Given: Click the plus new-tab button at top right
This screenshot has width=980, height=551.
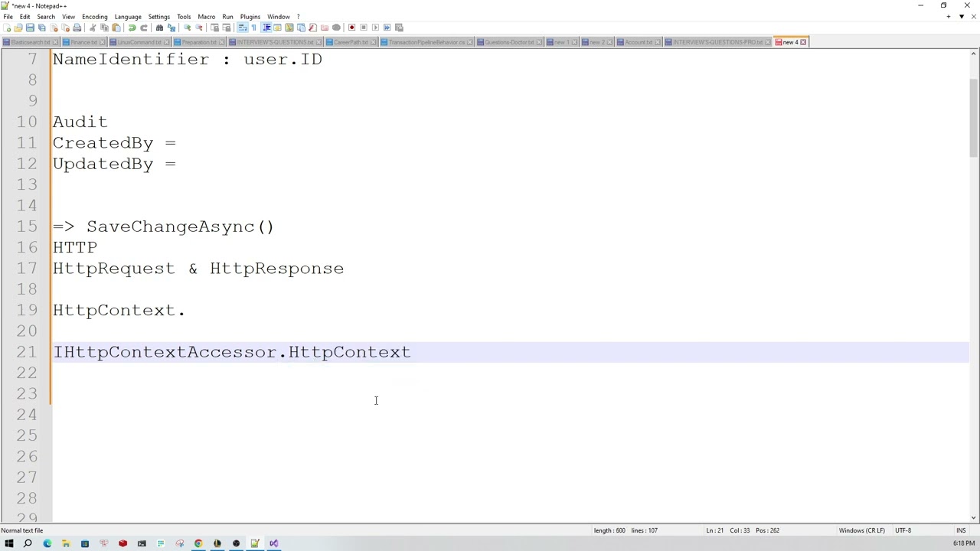Looking at the screenshot, I should pos(949,16).
